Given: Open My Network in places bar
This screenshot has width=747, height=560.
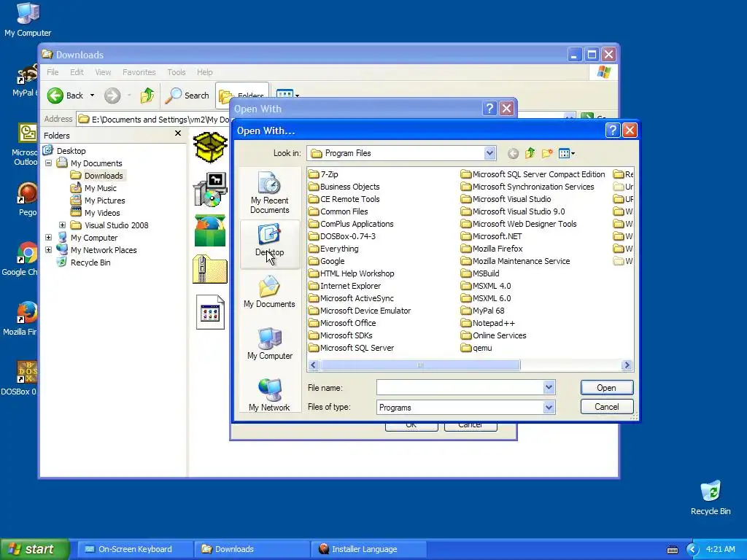Looking at the screenshot, I should pos(270,394).
